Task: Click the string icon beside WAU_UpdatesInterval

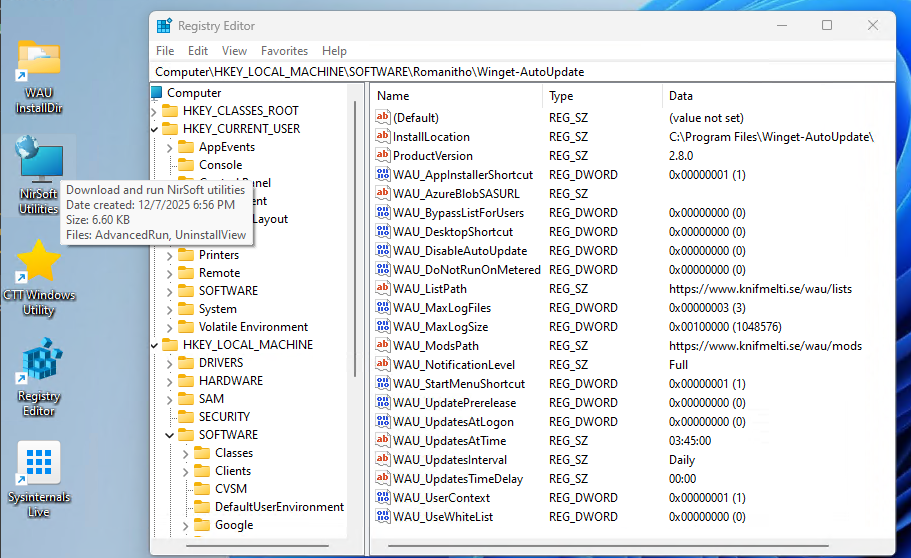Action: coord(382,459)
